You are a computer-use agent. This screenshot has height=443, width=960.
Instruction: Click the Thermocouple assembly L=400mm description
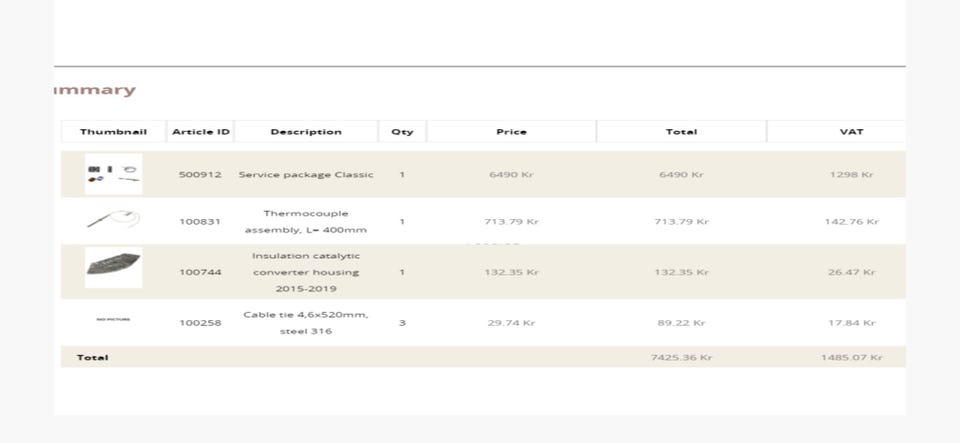click(x=306, y=222)
